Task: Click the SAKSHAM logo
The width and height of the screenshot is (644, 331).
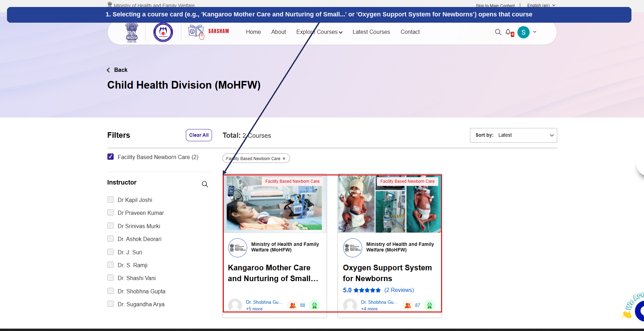Action: 209,32
